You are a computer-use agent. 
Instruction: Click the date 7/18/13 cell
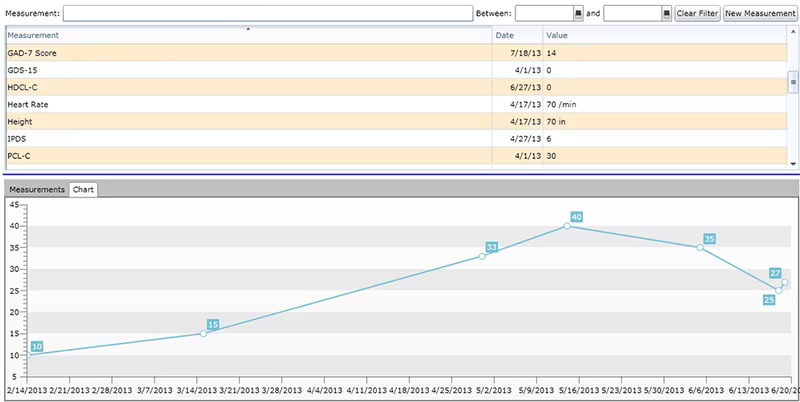click(517, 53)
